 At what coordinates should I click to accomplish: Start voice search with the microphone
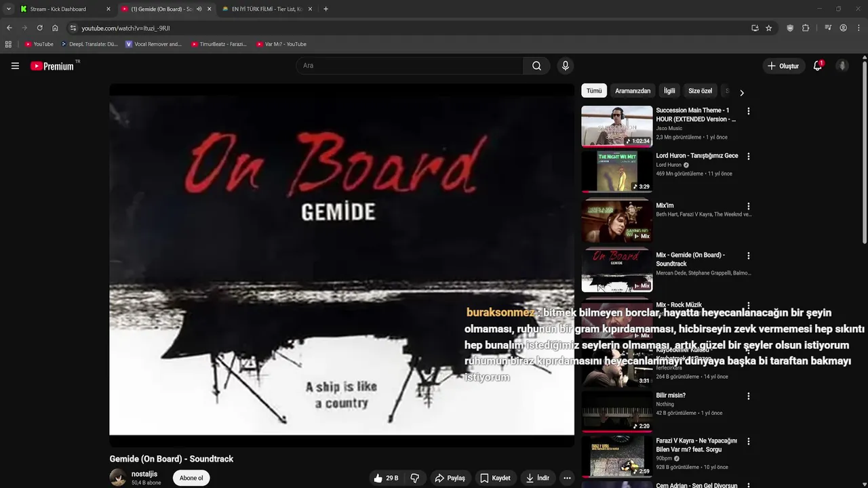pos(566,66)
